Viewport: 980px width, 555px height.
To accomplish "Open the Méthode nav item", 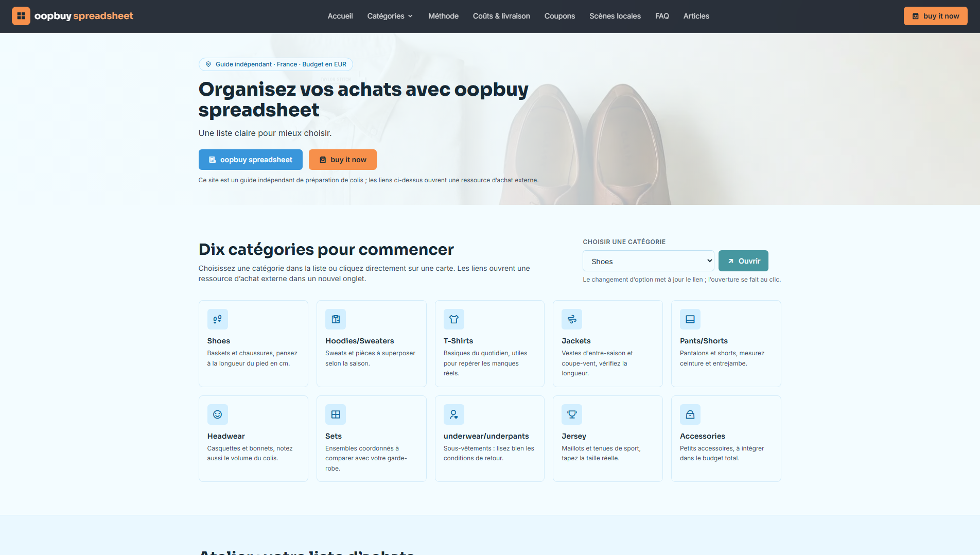I will (x=443, y=16).
